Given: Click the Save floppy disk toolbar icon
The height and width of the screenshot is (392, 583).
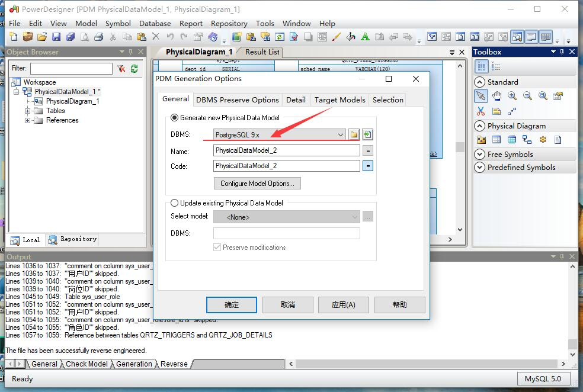Looking at the screenshot, I should coord(56,37).
